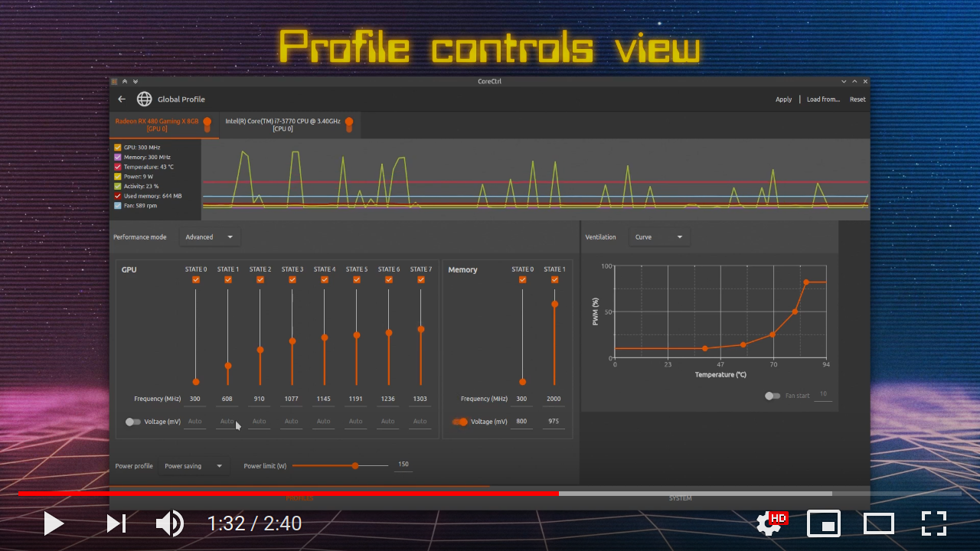Click GPU frequency field 608
Viewport: 980px width, 551px height.
coord(227,399)
